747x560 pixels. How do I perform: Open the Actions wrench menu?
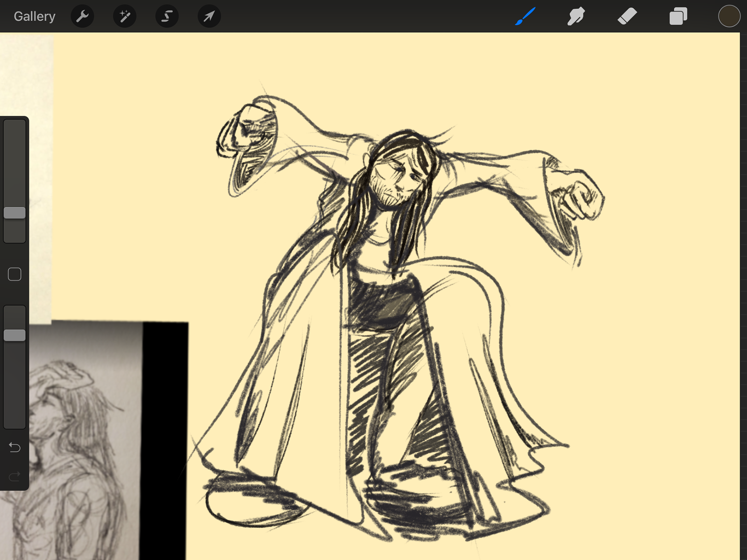(82, 16)
